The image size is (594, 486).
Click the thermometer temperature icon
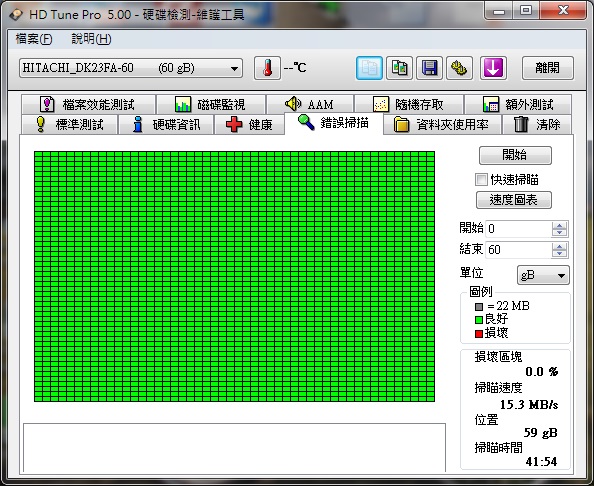tap(267, 68)
